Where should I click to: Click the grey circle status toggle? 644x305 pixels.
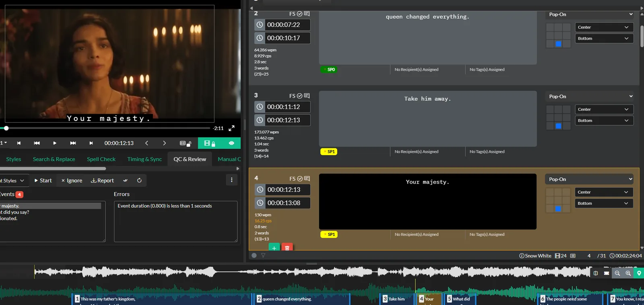[254, 255]
